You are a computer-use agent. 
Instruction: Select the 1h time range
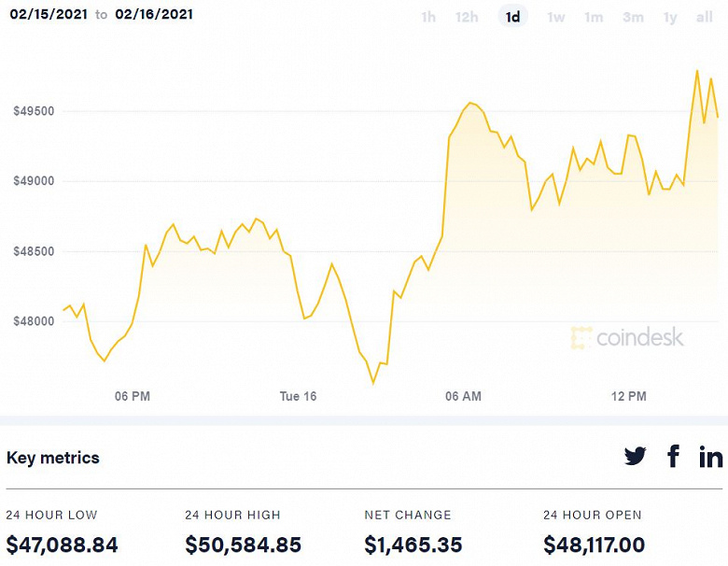(428, 17)
